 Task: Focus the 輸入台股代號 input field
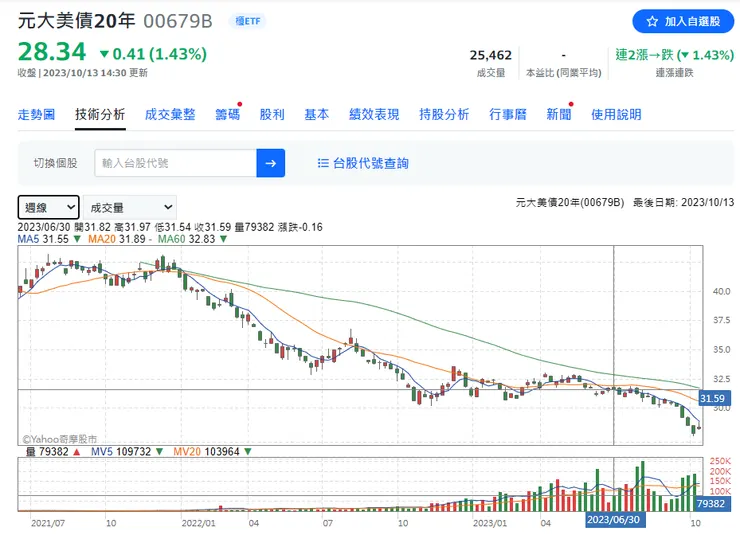176,163
